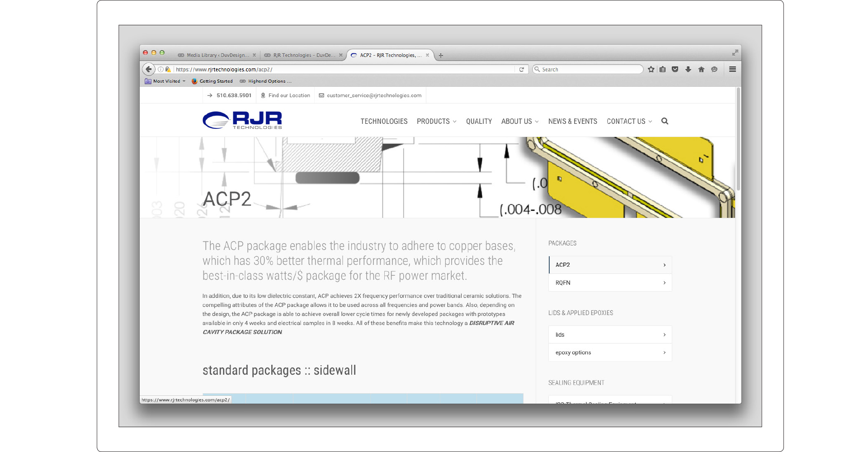Click the Firefox icon for Getting Started bookmark
The height and width of the screenshot is (452, 868).
(194, 81)
